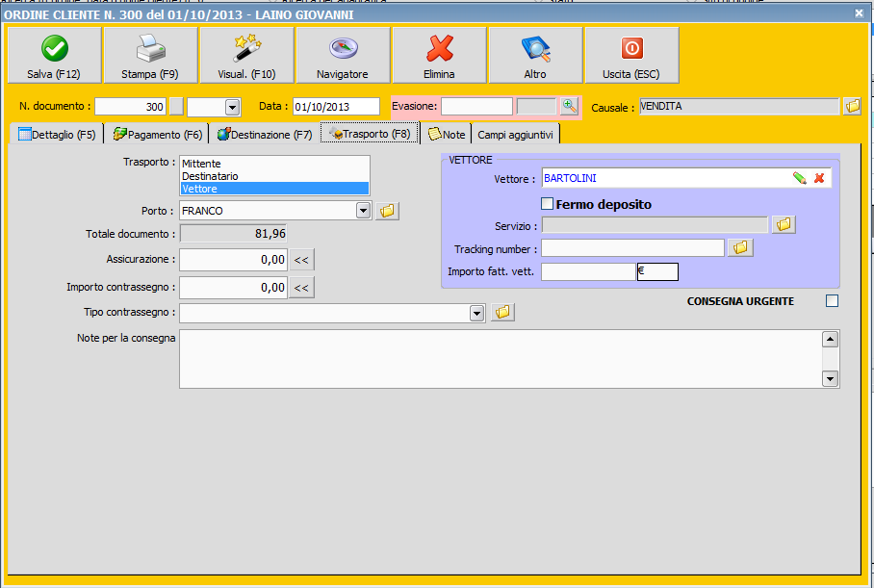Image resolution: width=874 pixels, height=588 pixels.
Task: Open the Tipo contrassegno dropdown
Action: pos(476,313)
